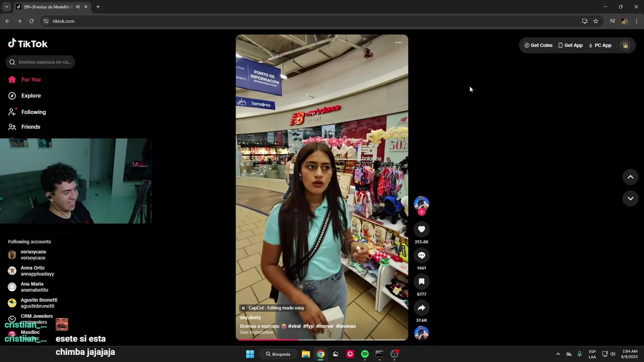Open the volume control in the tray

coord(613,354)
